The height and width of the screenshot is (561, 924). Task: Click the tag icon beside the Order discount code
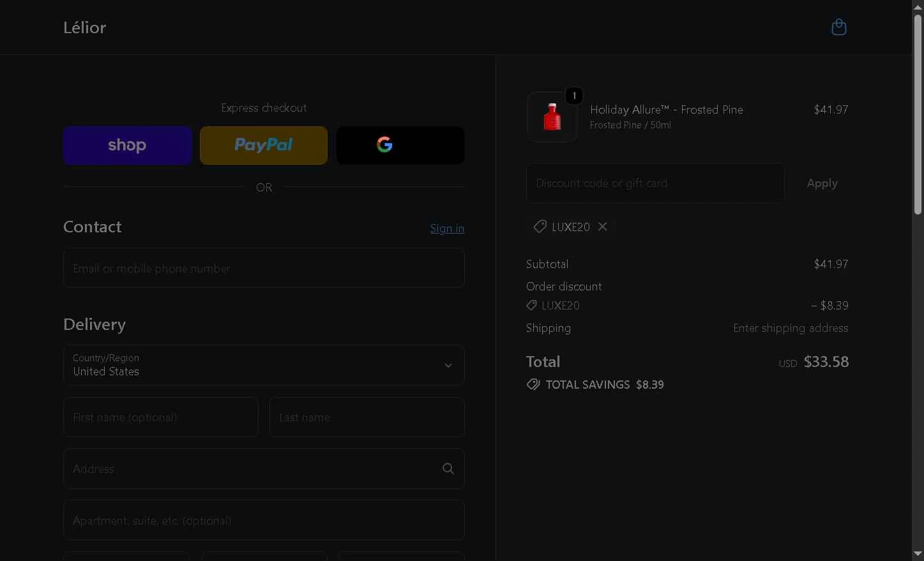click(x=531, y=306)
